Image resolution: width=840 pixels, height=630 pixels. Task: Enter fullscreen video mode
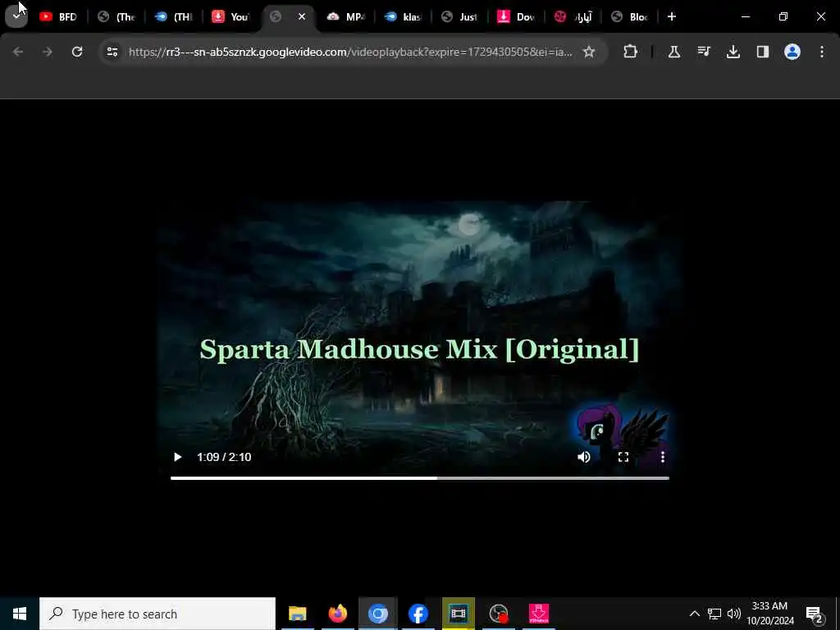623,457
